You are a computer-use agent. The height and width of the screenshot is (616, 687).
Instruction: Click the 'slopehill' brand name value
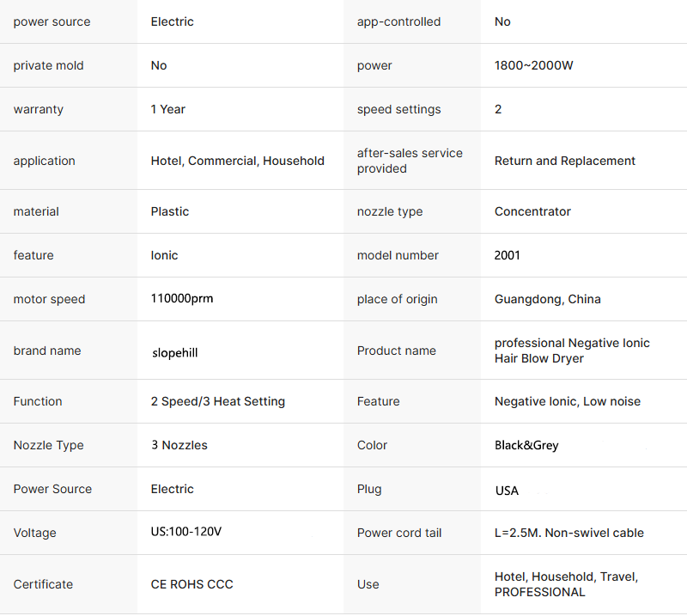click(174, 353)
